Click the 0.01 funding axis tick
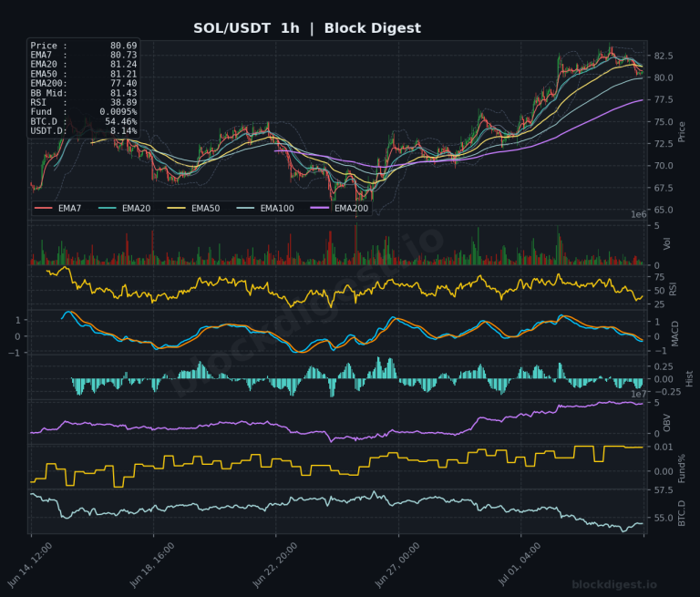700x597 pixels. [x=664, y=447]
